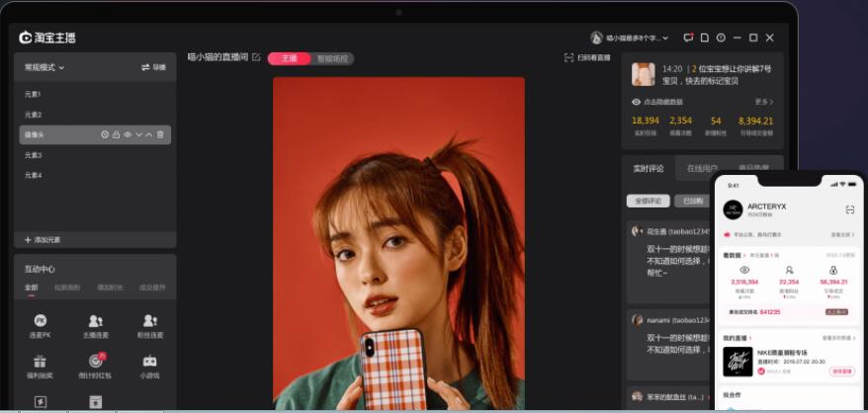
Task: Toggle eye visibility on camera row
Action: coord(128,134)
